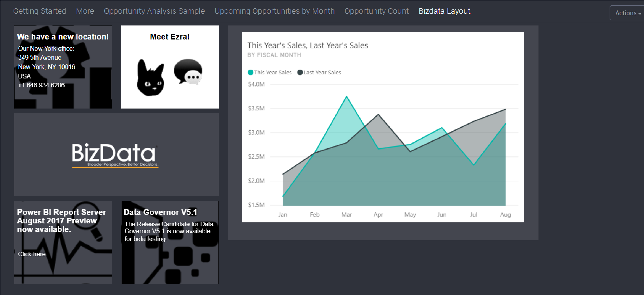
Task: Click the 'BY FISCAL MONTH' subtitle
Action: tap(274, 55)
